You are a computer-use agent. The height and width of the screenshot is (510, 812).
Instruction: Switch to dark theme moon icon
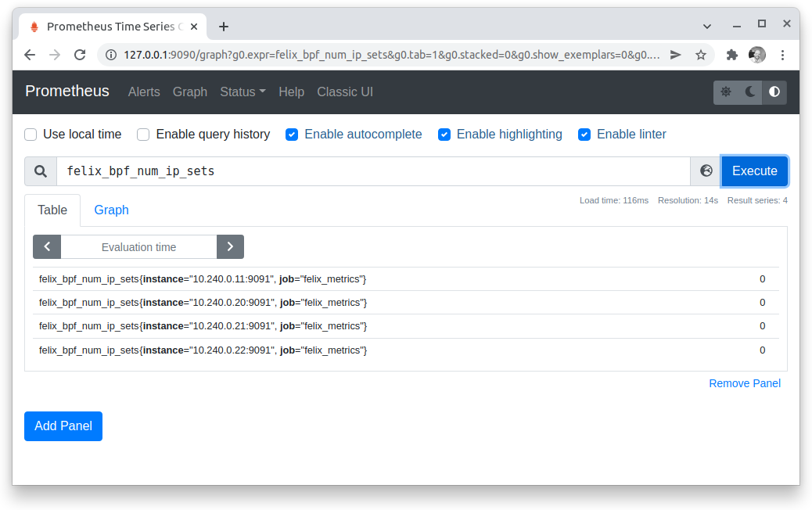pos(750,92)
